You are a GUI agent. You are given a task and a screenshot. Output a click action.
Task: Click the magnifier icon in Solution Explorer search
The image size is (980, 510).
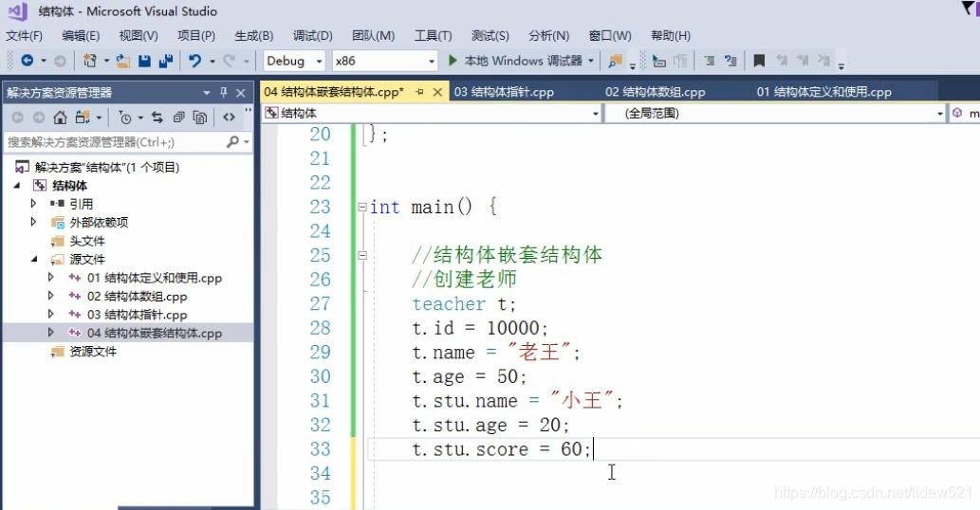pyautogui.click(x=232, y=142)
